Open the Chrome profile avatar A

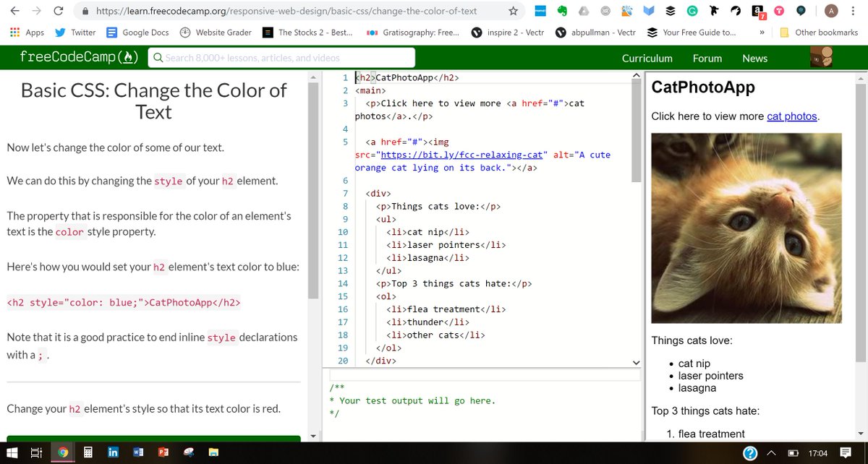[x=832, y=12]
